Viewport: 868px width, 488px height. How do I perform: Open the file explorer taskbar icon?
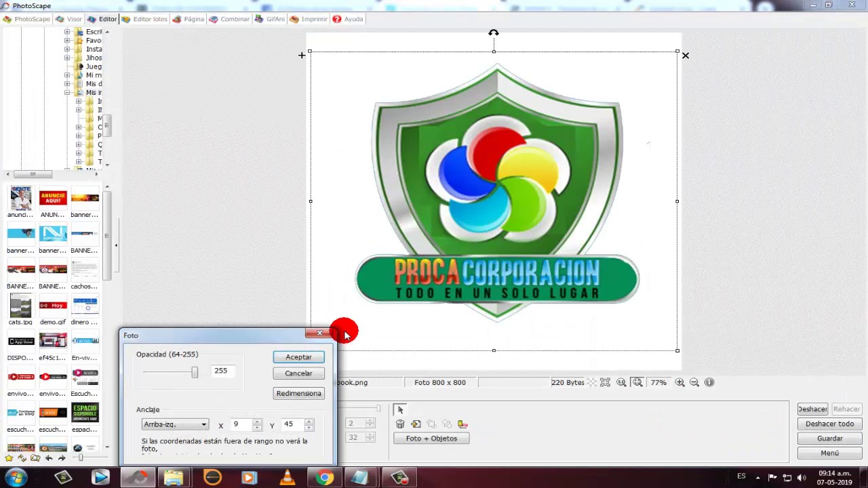coord(174,478)
